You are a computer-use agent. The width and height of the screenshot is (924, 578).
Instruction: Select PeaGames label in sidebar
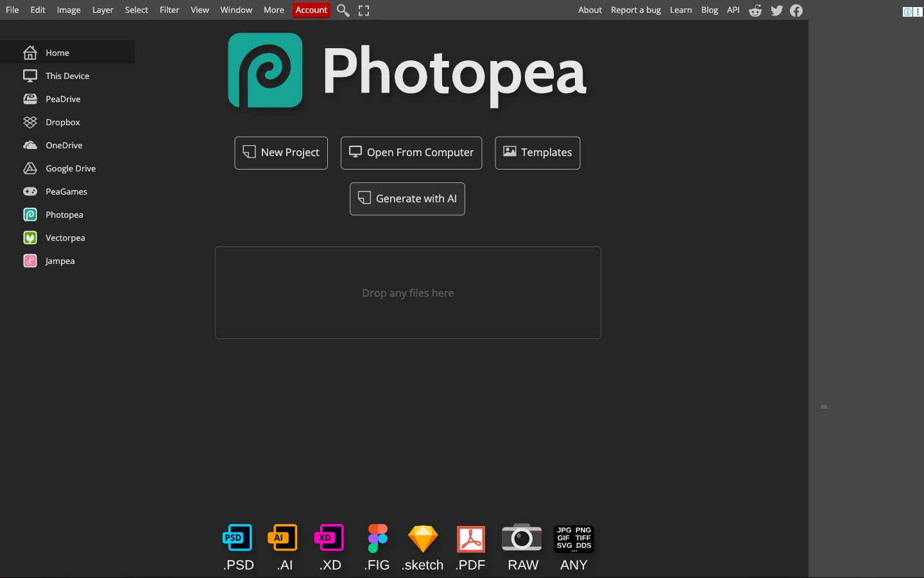click(66, 191)
